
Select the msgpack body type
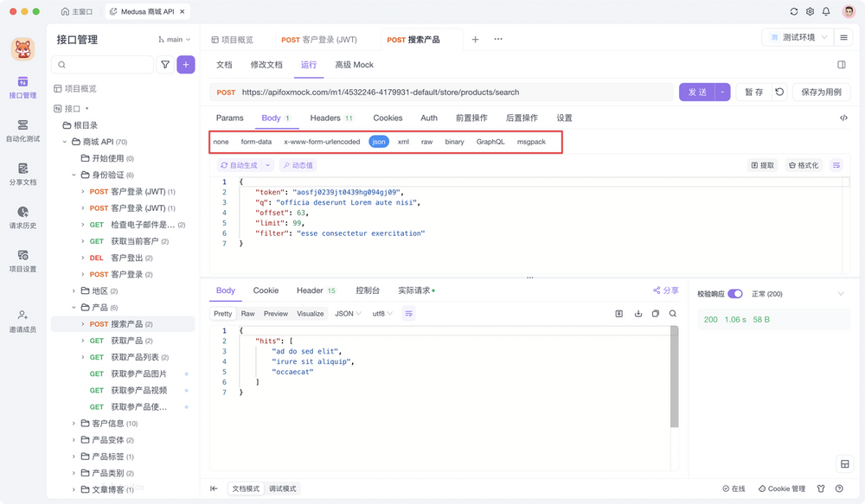click(x=531, y=142)
